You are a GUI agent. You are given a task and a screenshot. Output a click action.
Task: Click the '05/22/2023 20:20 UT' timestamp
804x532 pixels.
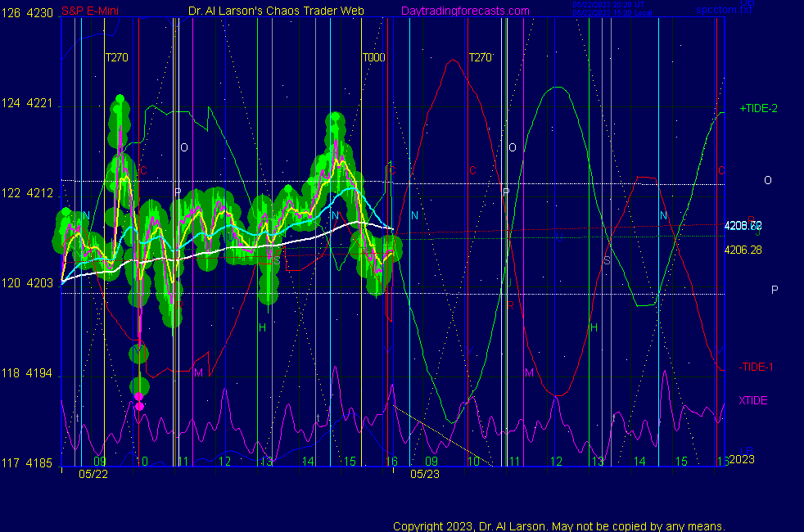(608, 5)
